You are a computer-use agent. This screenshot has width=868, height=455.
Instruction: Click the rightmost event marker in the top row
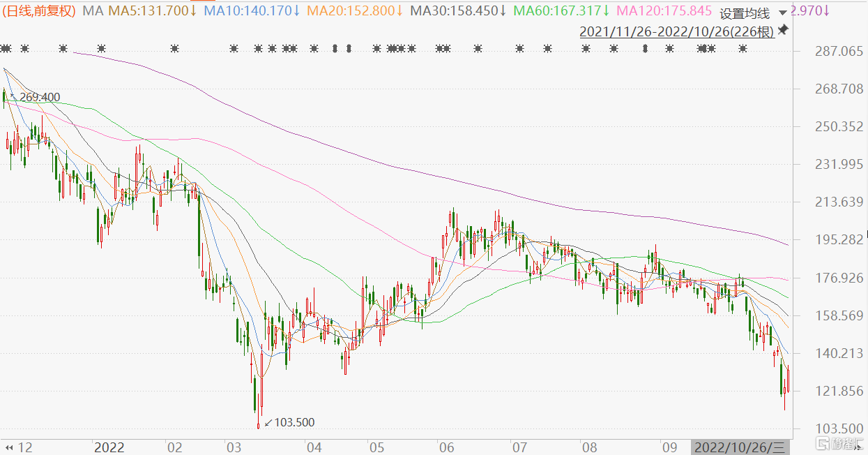click(x=743, y=48)
